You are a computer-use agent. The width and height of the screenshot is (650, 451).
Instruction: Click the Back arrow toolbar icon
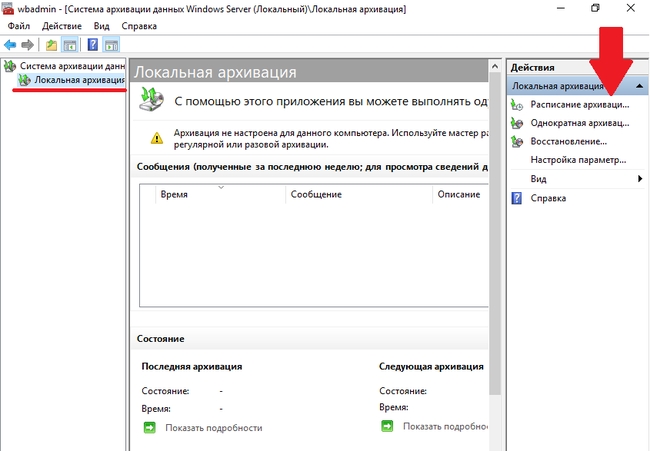[10, 45]
